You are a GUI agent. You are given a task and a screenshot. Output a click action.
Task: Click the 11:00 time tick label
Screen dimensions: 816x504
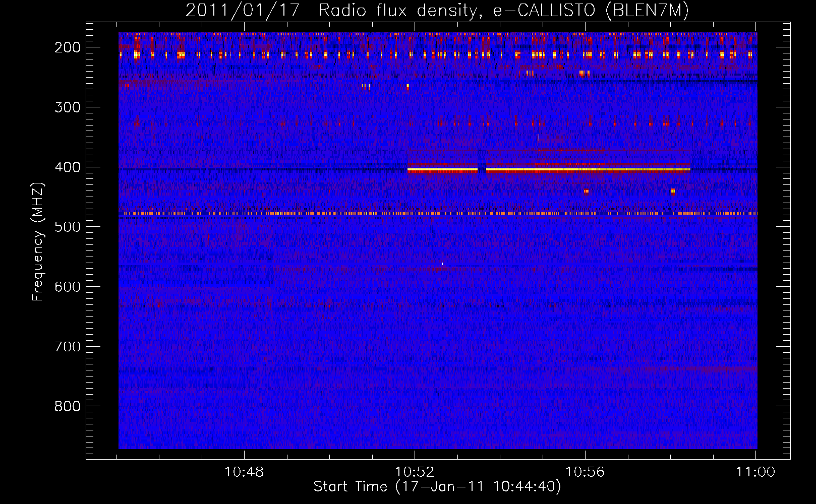click(x=755, y=472)
